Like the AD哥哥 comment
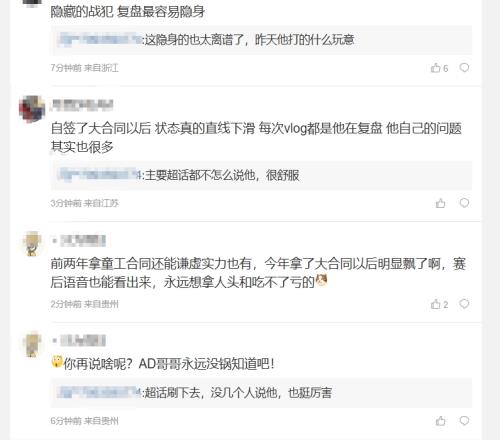500x440 pixels. (440, 421)
